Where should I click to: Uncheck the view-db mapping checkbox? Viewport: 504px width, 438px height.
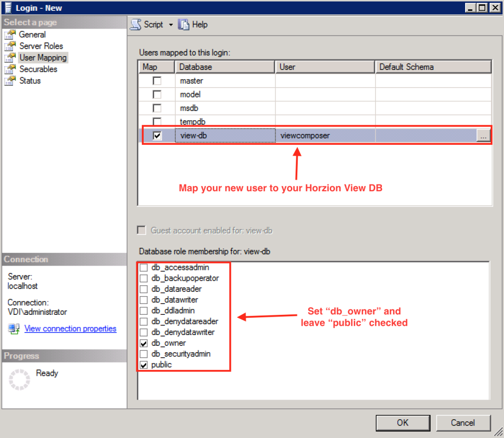156,135
